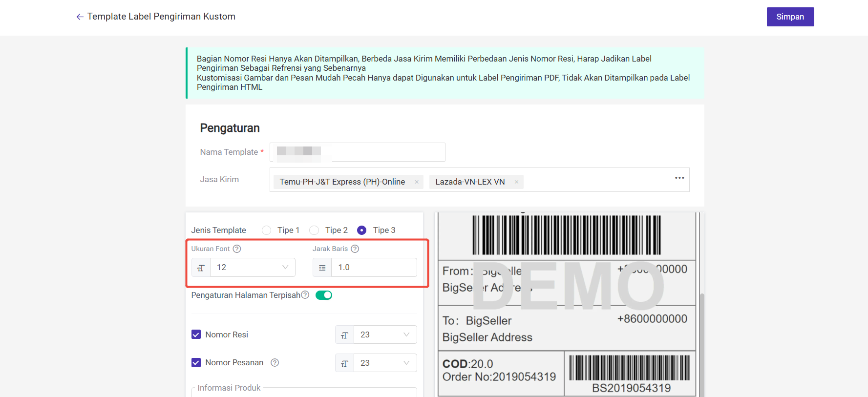Click the Simpan button
868x397 pixels.
pyautogui.click(x=790, y=17)
